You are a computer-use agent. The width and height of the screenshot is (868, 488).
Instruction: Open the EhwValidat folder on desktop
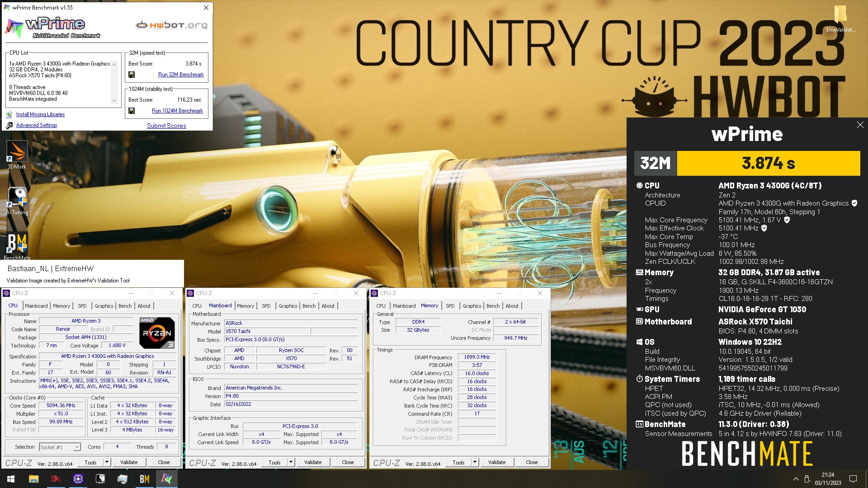(840, 19)
